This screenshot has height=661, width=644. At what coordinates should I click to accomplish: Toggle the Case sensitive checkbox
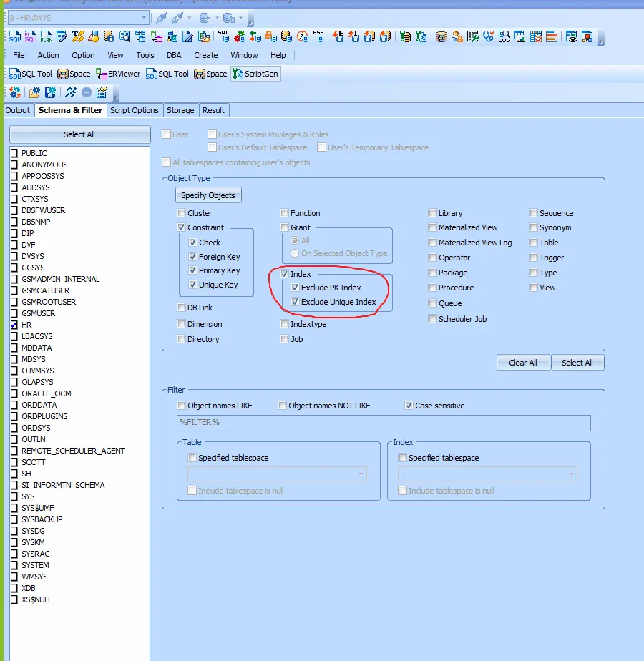[409, 406]
